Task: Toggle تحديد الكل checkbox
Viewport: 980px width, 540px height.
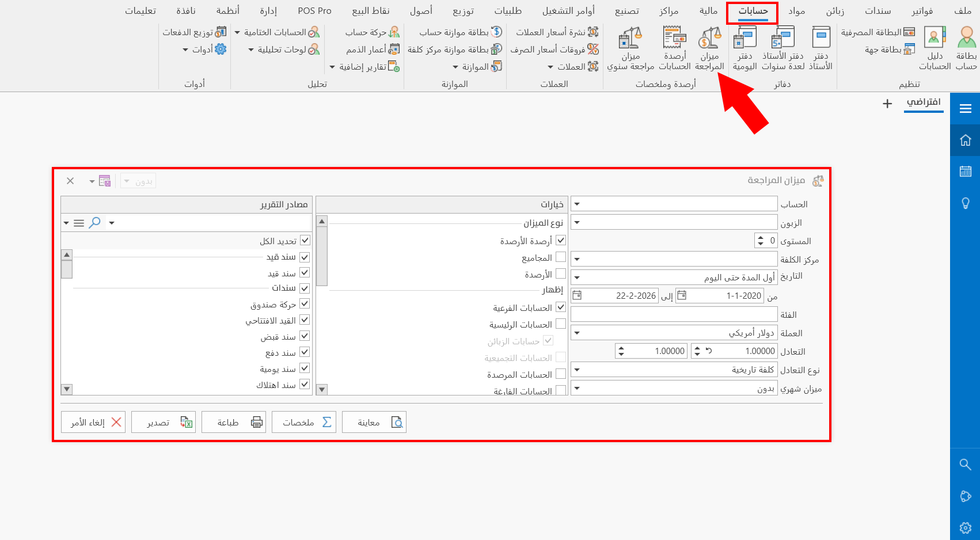Action: [x=305, y=240]
